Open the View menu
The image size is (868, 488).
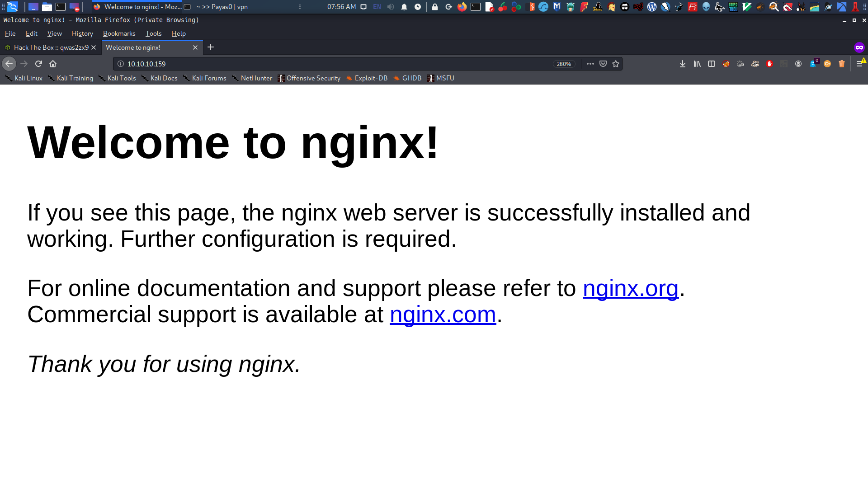tap(55, 33)
